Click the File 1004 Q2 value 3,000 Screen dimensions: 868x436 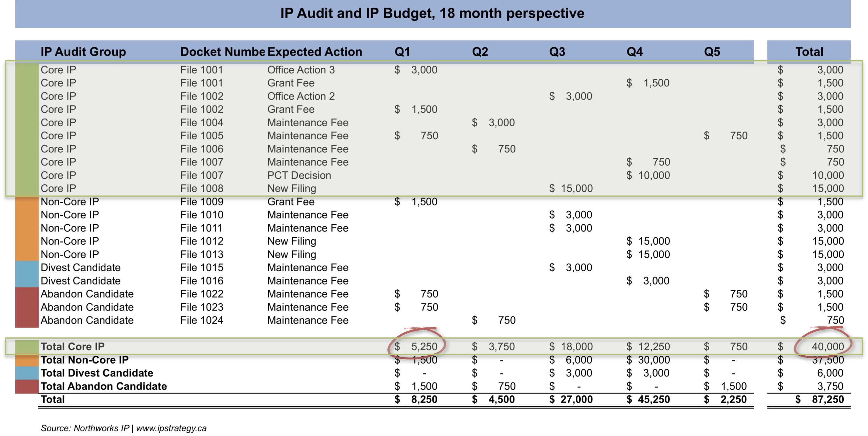pos(502,122)
